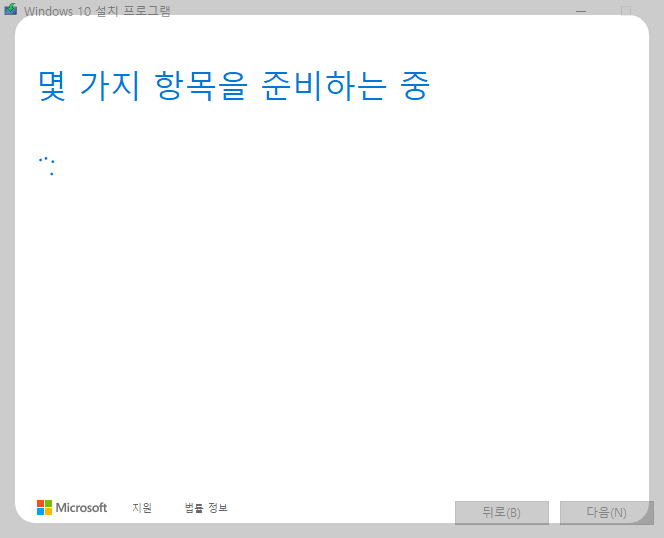The height and width of the screenshot is (538, 664).
Task: Click the Windows 10 setup title bar icon
Action: (x=11, y=9)
